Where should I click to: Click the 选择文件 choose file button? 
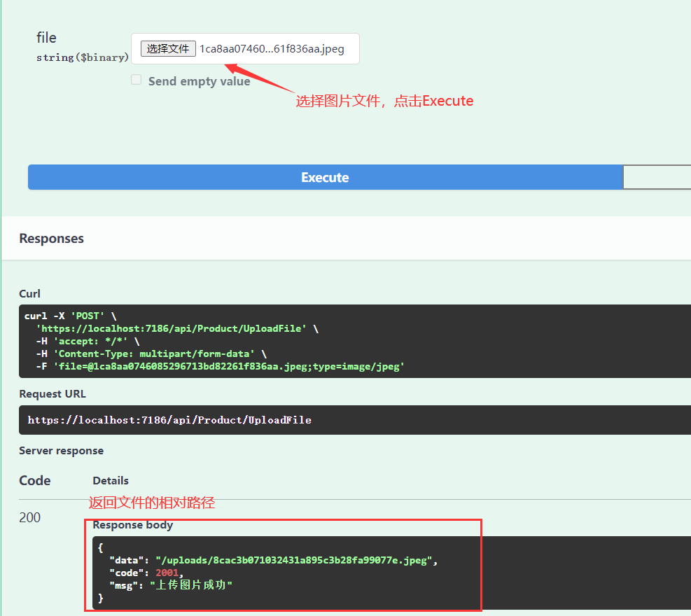point(168,48)
